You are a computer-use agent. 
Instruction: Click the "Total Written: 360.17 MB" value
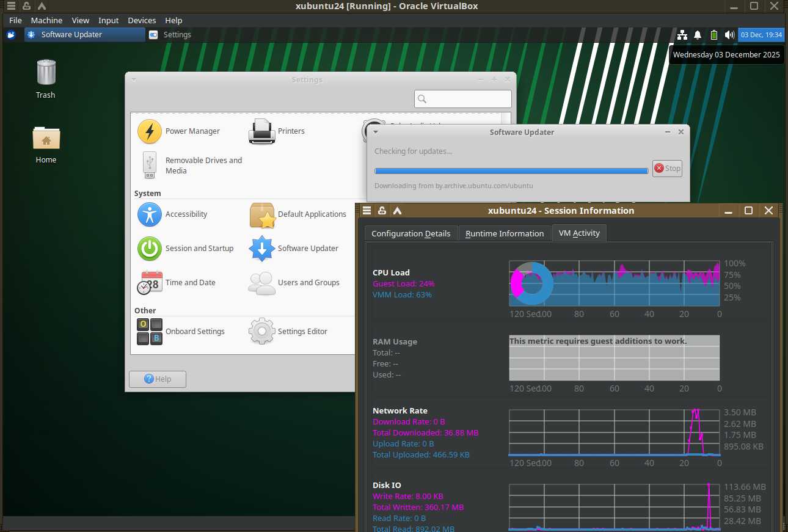(418, 508)
